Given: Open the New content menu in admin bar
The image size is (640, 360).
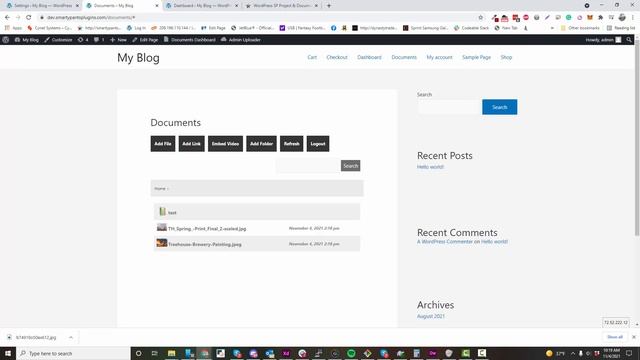Looking at the screenshot, I should (118, 40).
